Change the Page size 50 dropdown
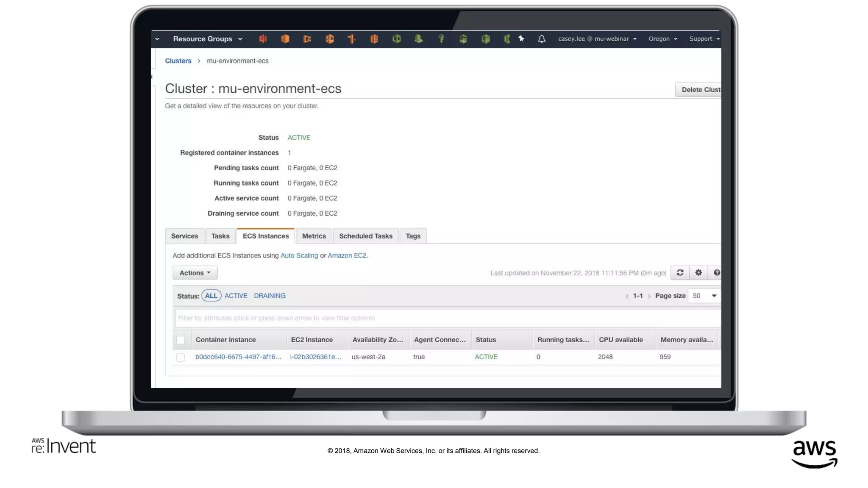 [704, 296]
